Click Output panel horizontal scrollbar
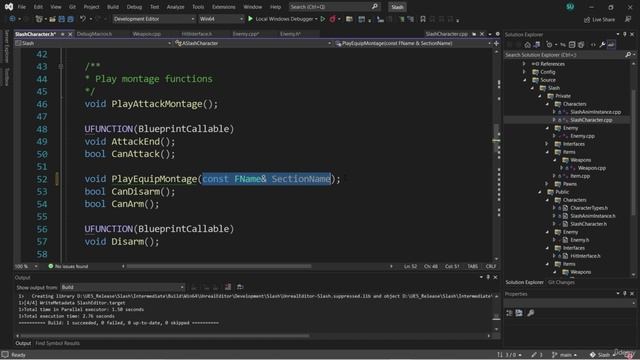The image size is (640, 360). point(165,336)
